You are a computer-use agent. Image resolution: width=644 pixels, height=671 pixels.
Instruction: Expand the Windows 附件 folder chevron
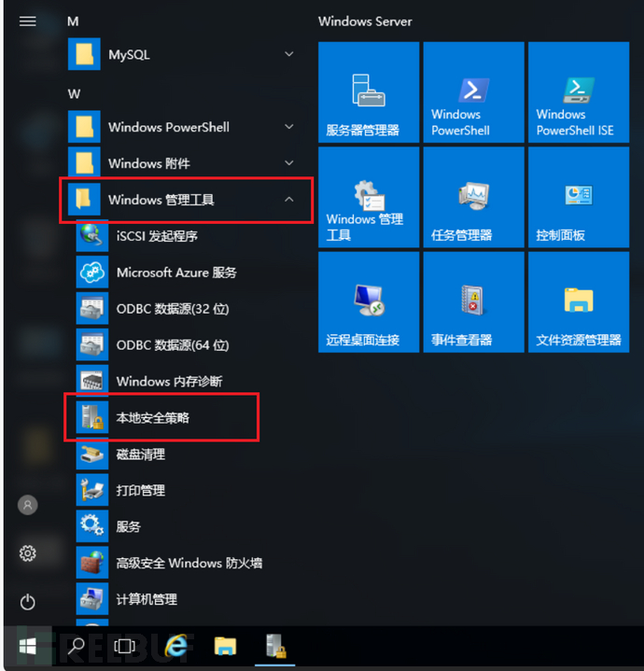[289, 163]
